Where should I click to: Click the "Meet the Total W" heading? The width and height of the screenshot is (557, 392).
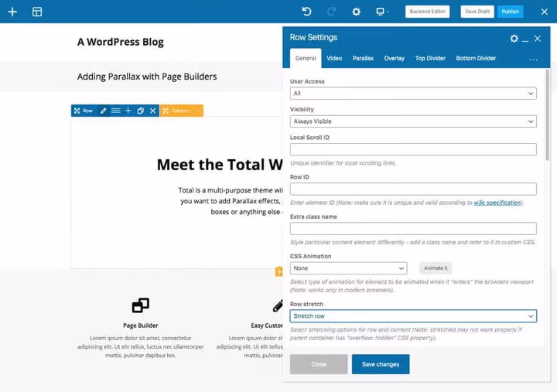tap(220, 165)
